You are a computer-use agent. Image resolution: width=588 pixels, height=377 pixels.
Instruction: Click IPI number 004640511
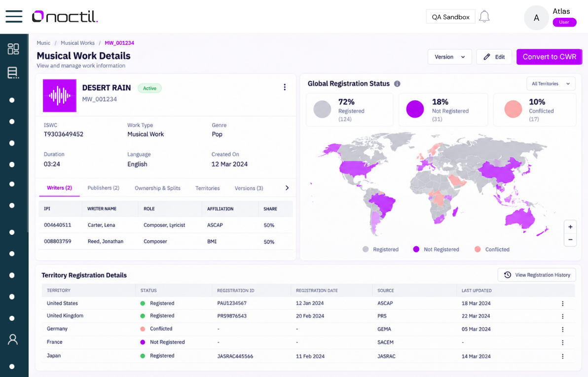tap(57, 225)
